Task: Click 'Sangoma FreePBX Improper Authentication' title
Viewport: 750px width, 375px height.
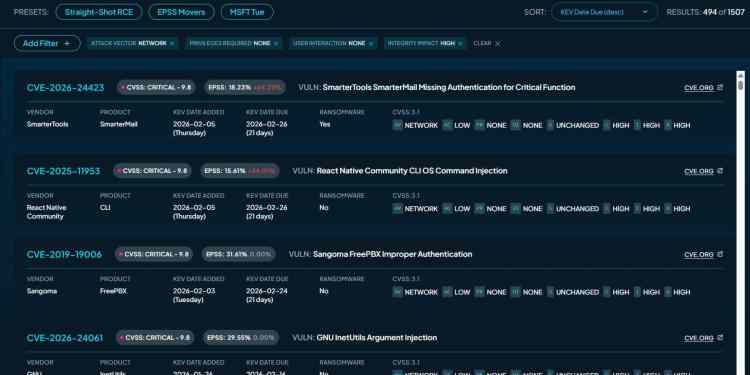Action: click(392, 254)
